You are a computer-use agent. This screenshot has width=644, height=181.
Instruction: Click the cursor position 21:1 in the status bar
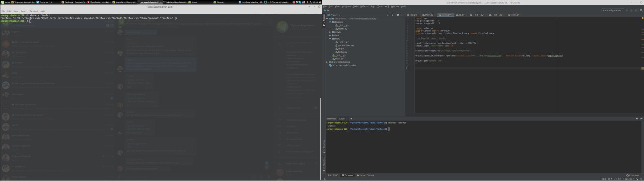click(603, 179)
